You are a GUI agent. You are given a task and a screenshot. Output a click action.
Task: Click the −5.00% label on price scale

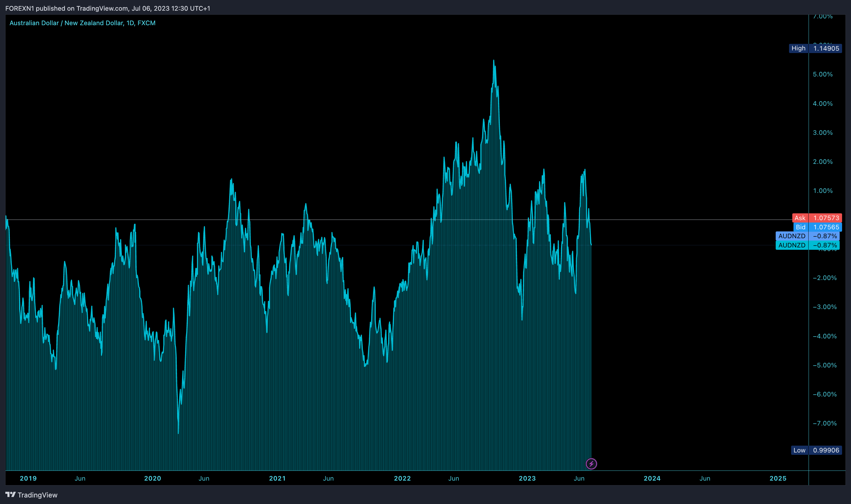pos(825,365)
